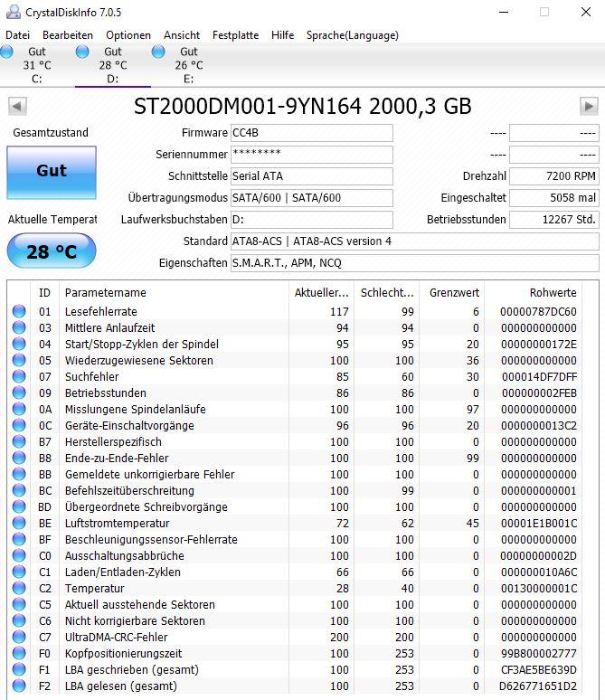Screen dimensions: 605x700
Task: Click the CrystalDiskInfo title bar icon
Action: click(x=14, y=12)
